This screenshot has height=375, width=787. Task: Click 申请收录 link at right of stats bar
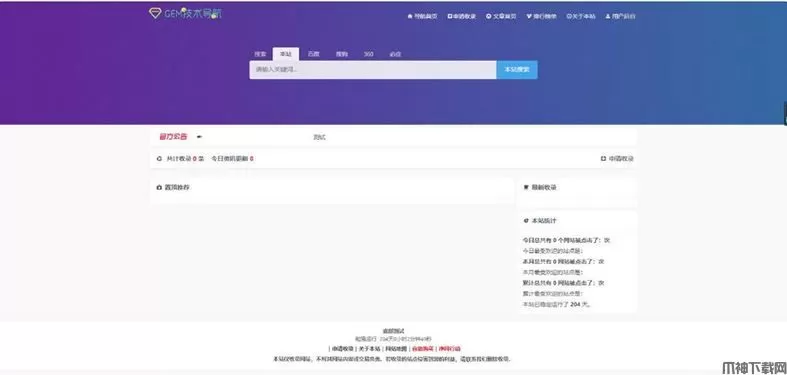coord(617,159)
